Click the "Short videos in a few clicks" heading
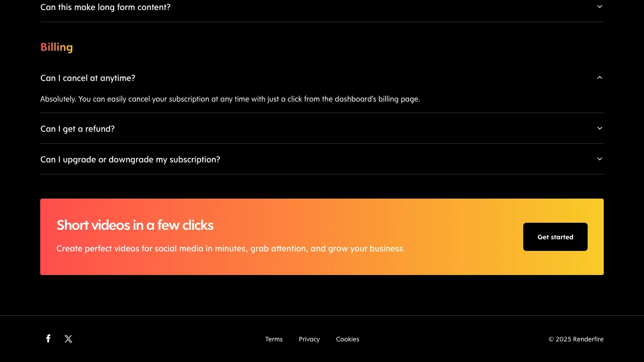Viewport: 644px width, 362px height. pos(135,225)
